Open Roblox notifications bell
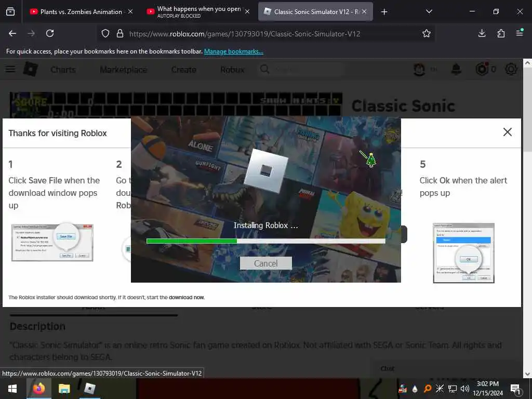The width and height of the screenshot is (532, 399). point(456,70)
